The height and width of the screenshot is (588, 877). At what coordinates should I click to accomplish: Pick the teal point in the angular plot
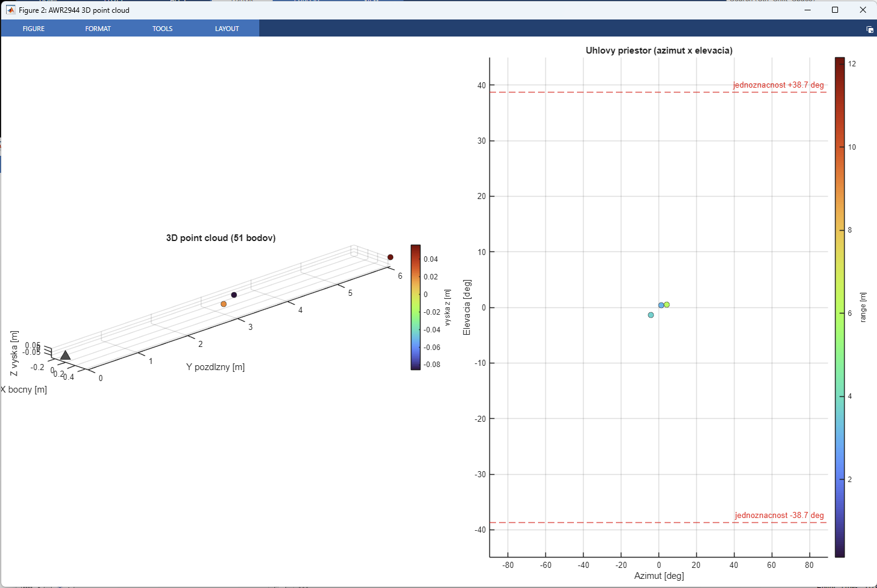[x=651, y=315]
